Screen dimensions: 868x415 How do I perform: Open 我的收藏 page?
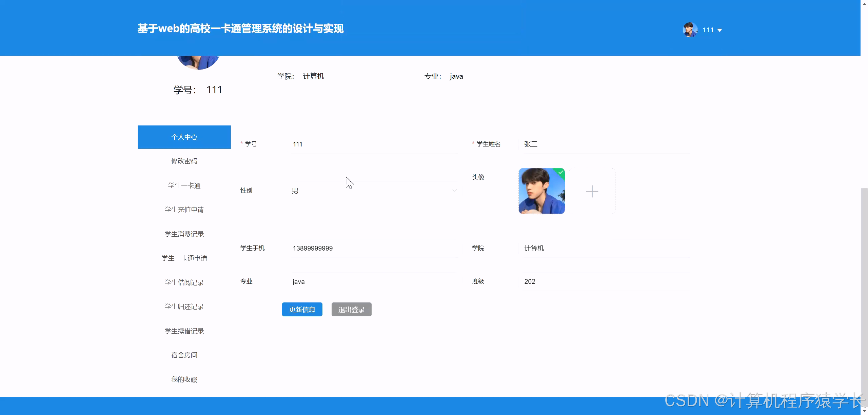click(184, 379)
